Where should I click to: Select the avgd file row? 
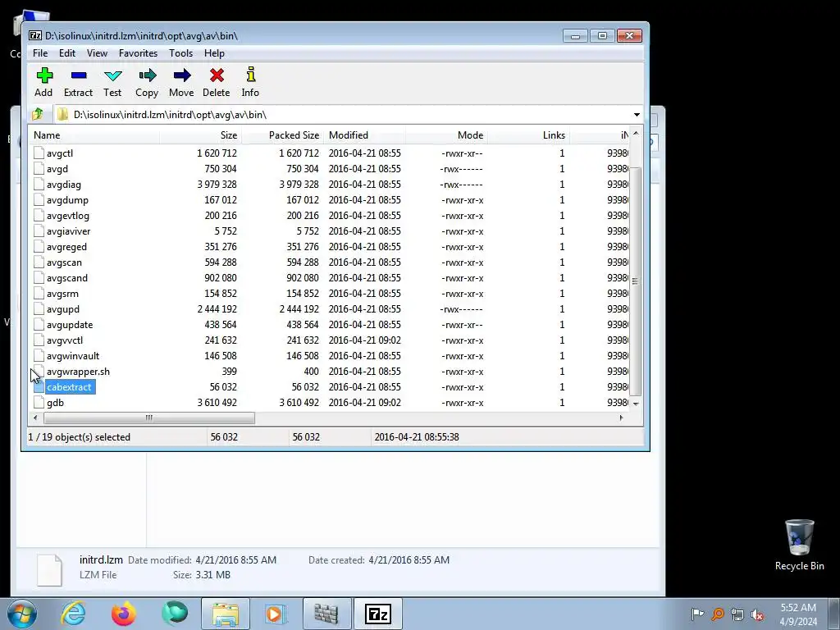(x=330, y=169)
